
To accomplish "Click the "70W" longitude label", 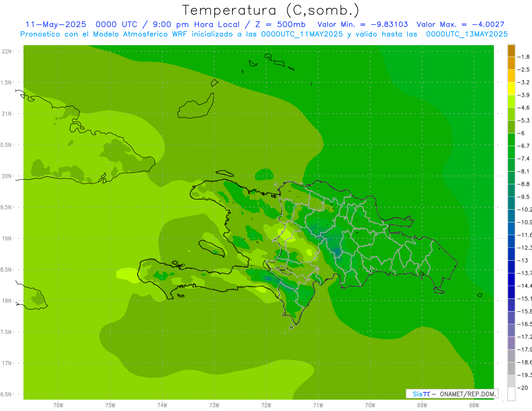I will click(370, 405).
